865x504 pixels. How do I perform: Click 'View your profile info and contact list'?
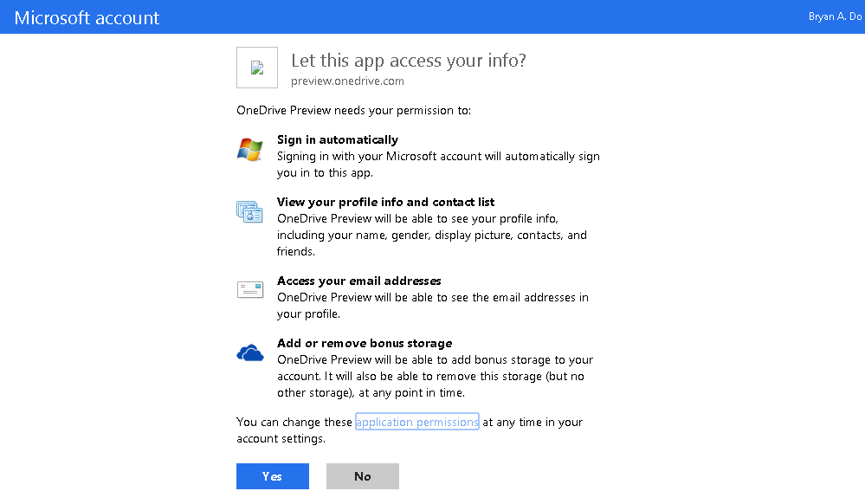pyautogui.click(x=385, y=202)
